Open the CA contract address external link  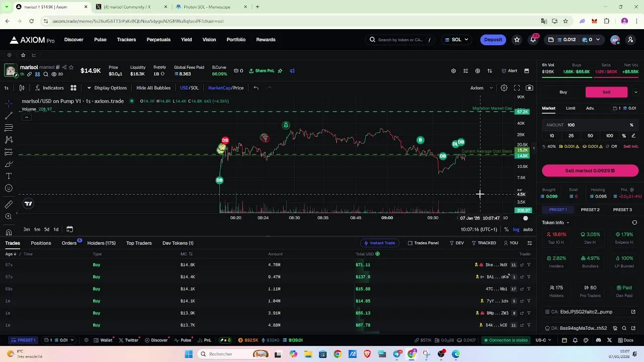tap(633, 312)
